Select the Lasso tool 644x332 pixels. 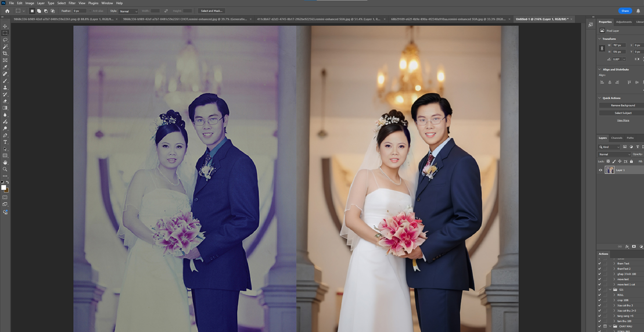(x=5, y=40)
